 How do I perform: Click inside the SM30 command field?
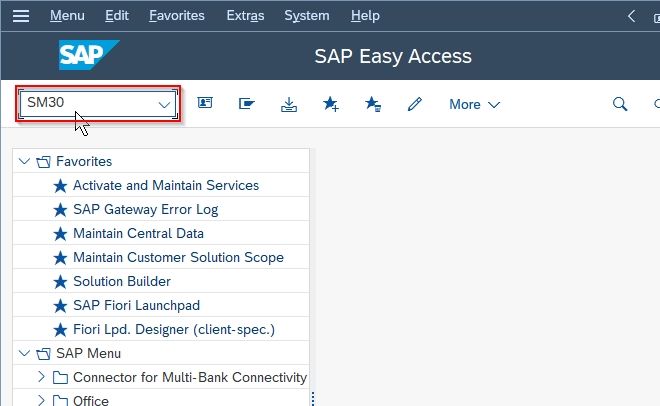pyautogui.click(x=88, y=103)
